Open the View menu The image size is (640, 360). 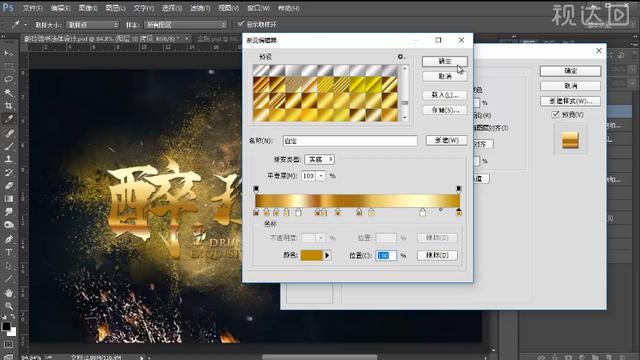coord(228,8)
